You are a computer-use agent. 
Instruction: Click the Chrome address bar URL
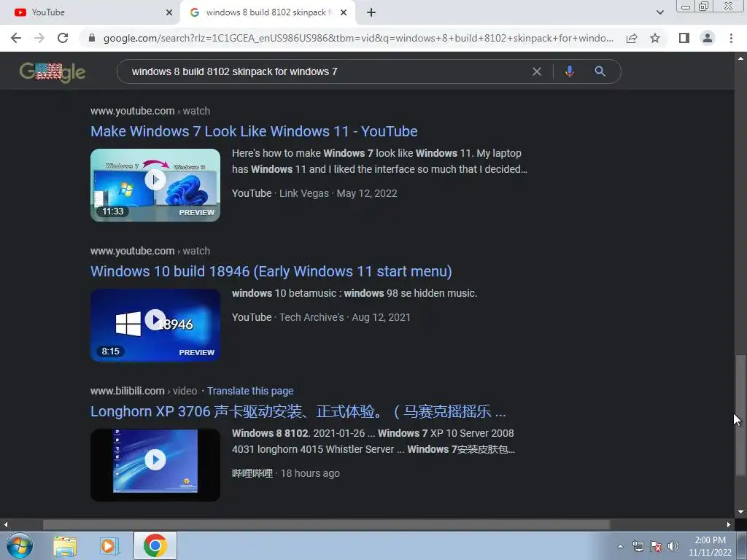[358, 38]
